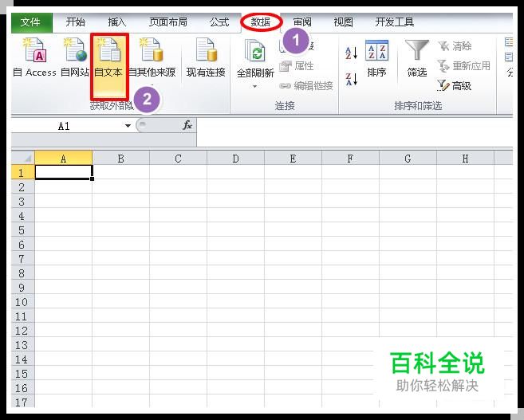The width and height of the screenshot is (524, 420).
Task: Select column H header
Action: click(465, 158)
